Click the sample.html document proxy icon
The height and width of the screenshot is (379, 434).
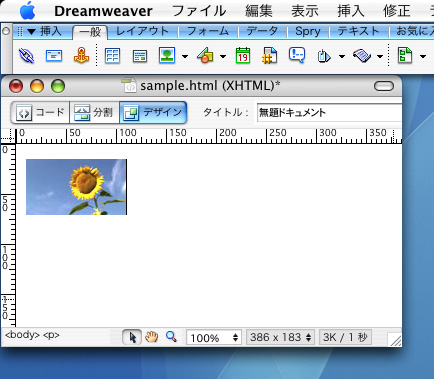pyautogui.click(x=129, y=85)
